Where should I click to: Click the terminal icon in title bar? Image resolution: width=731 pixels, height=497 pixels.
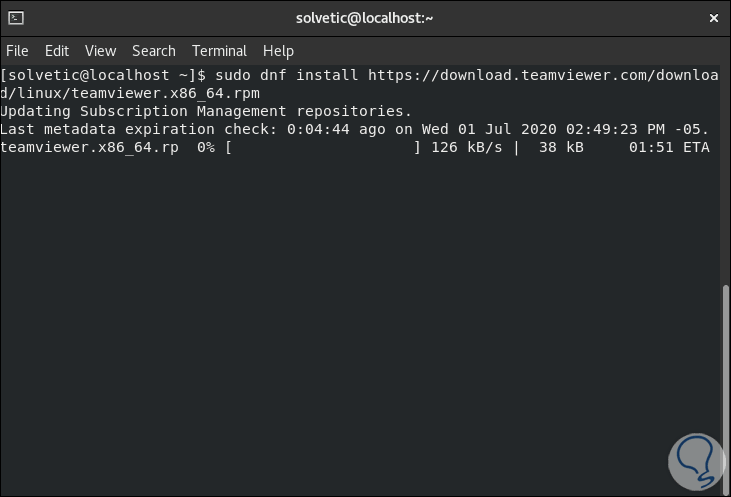pos(15,18)
